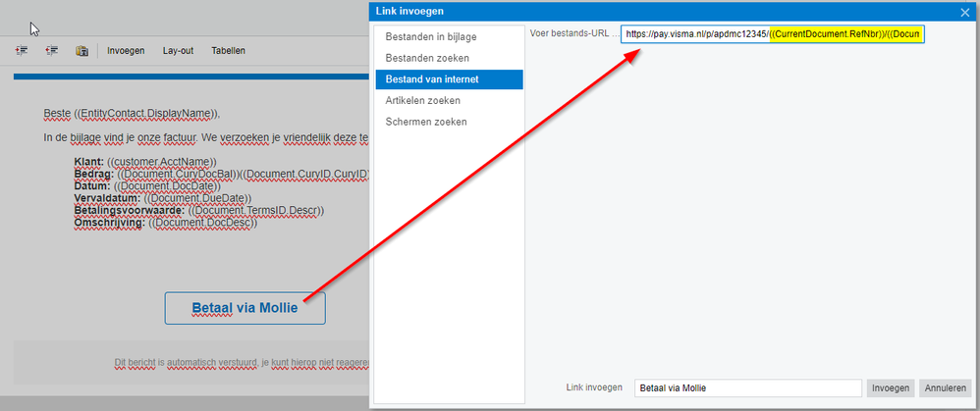This screenshot has height=411, width=980.
Task: Click the Document.DueDate placeholder
Action: [197, 198]
